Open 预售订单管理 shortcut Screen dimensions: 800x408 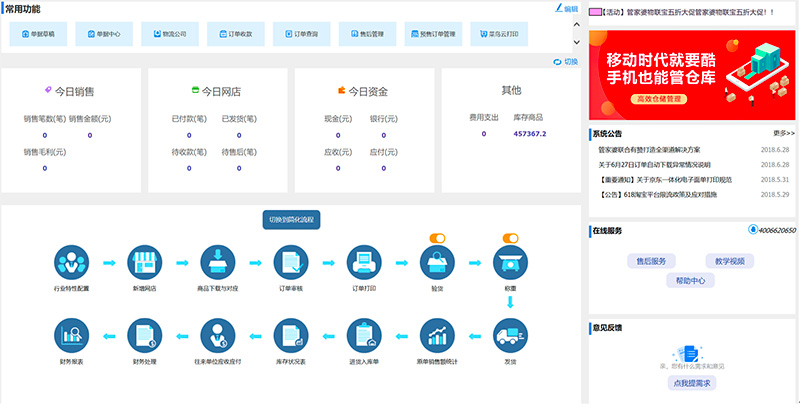tap(433, 34)
